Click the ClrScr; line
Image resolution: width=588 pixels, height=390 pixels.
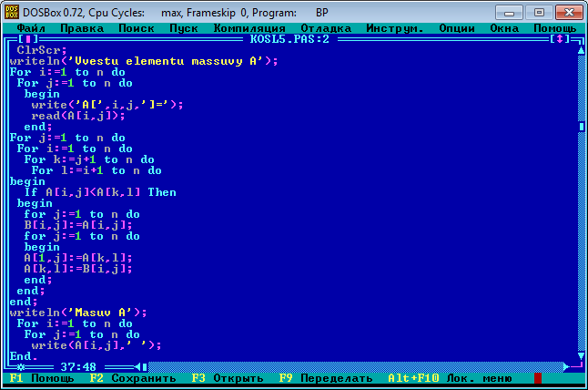[x=42, y=50]
